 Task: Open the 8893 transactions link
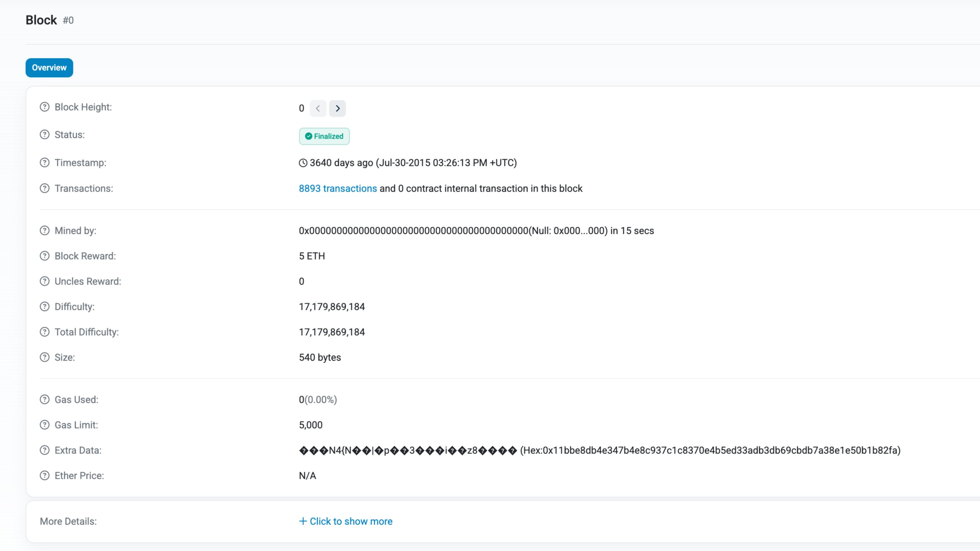(338, 189)
